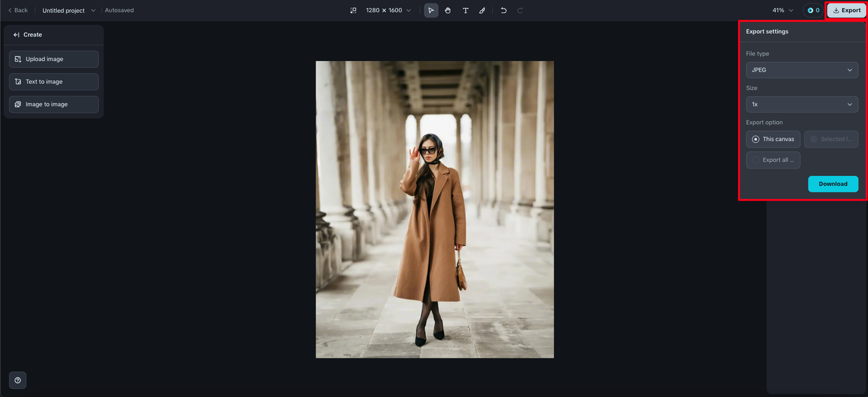Redo the last action
Screen dimensions: 868x397
tap(520, 10)
